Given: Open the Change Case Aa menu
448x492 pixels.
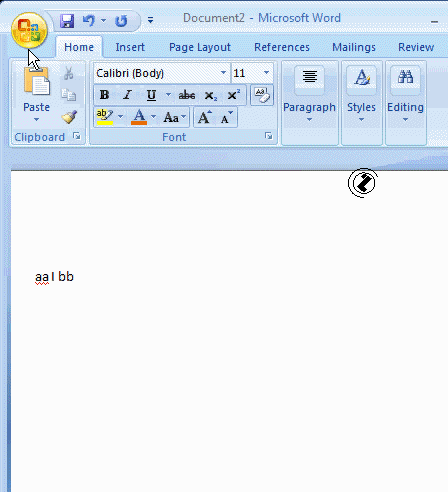Looking at the screenshot, I should [x=175, y=117].
